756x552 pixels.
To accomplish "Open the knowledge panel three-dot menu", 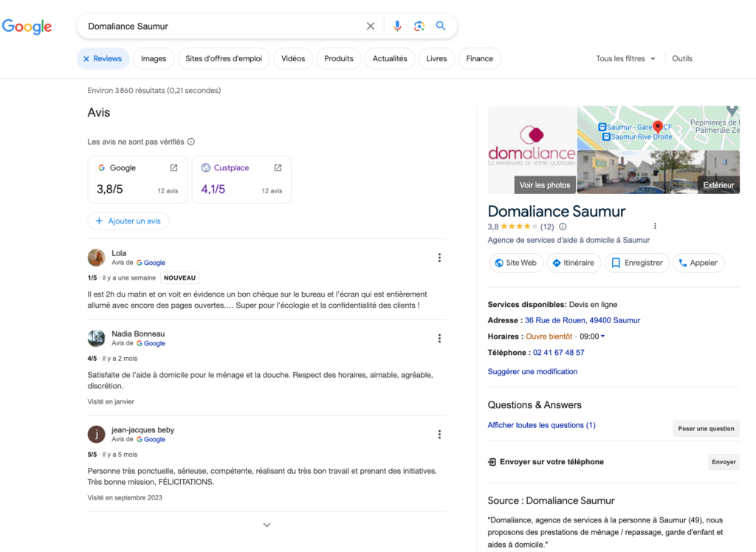I will tap(654, 226).
